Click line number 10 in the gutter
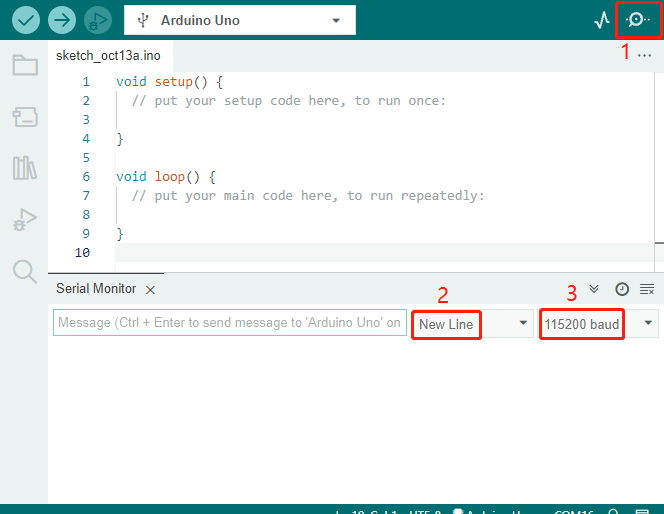The image size is (664, 514). [82, 253]
